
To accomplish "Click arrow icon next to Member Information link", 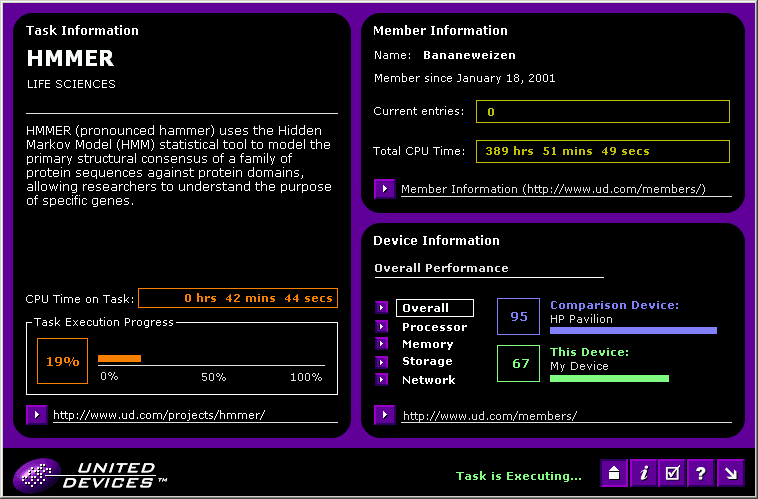I will [385, 189].
